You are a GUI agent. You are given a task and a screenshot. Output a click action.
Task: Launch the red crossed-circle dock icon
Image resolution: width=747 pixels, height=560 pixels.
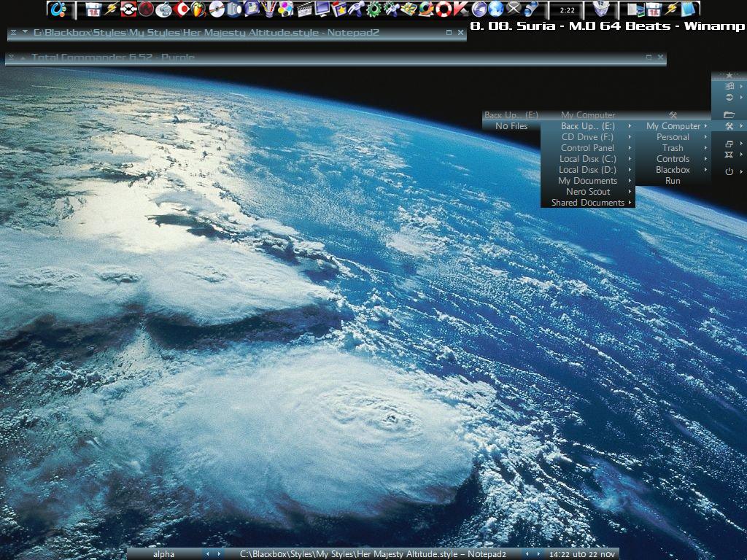point(128,9)
